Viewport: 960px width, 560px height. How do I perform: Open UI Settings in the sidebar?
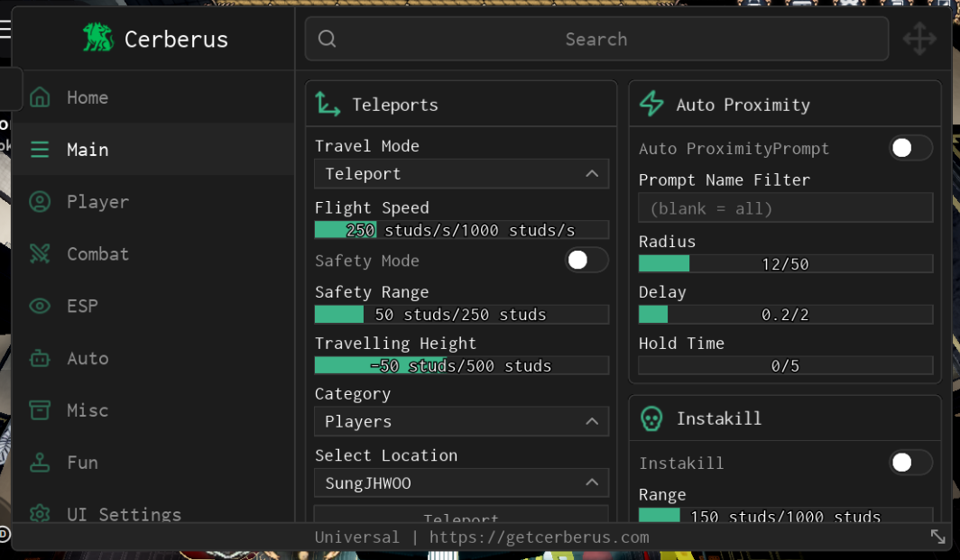tap(124, 513)
